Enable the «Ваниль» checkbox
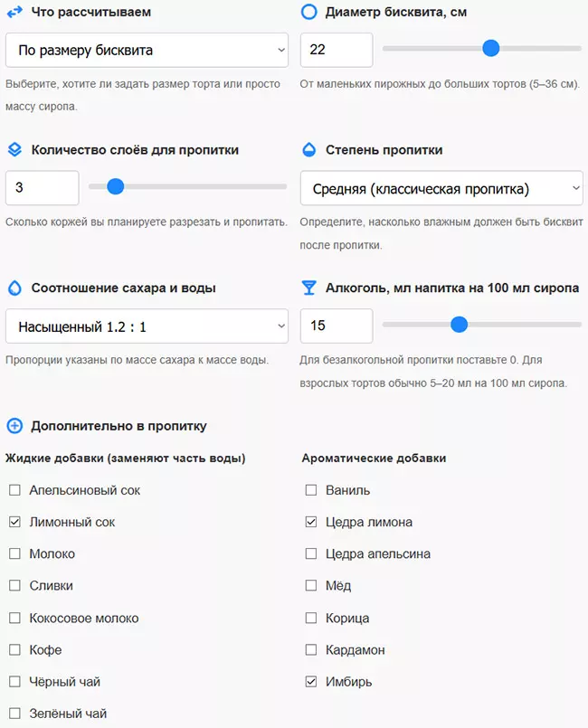The image size is (588, 728). tap(311, 490)
